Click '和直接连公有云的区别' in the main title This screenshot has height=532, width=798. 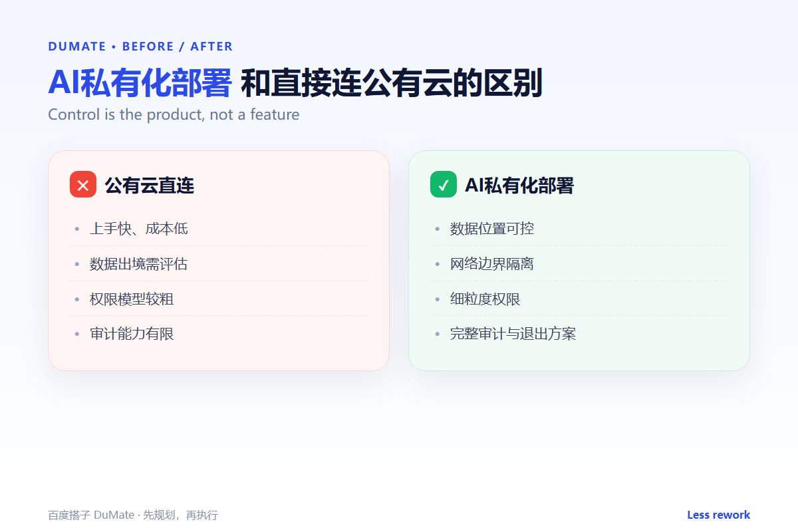click(392, 83)
